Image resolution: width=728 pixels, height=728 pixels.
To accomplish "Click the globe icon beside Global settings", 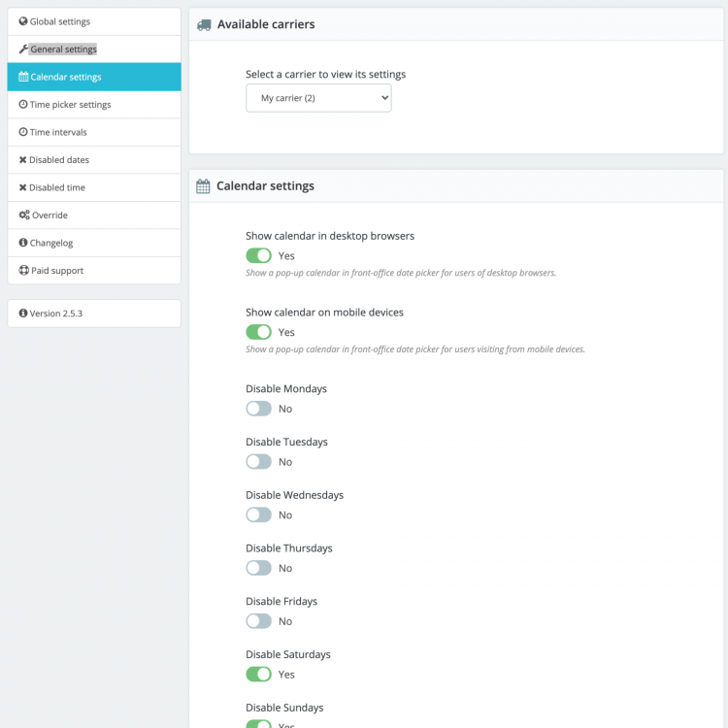I will tap(23, 21).
